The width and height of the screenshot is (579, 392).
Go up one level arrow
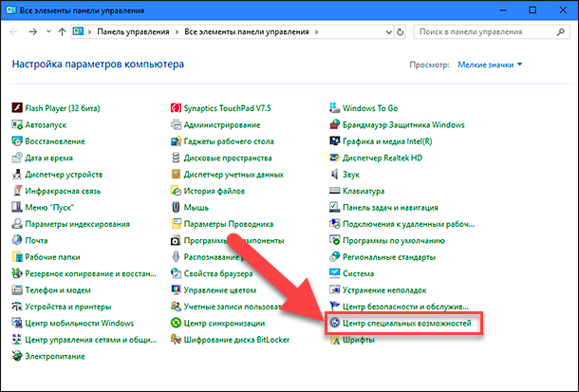click(x=62, y=32)
